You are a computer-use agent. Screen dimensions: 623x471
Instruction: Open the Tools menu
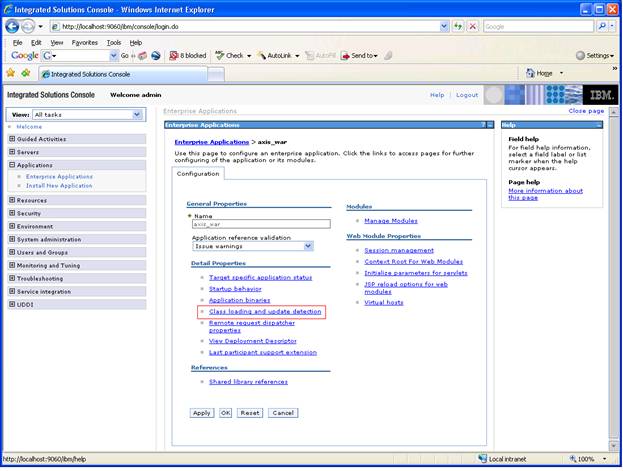pos(114,43)
